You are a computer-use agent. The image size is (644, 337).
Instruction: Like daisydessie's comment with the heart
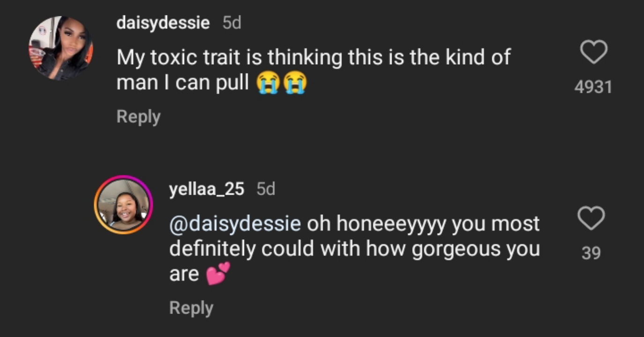pos(594,51)
